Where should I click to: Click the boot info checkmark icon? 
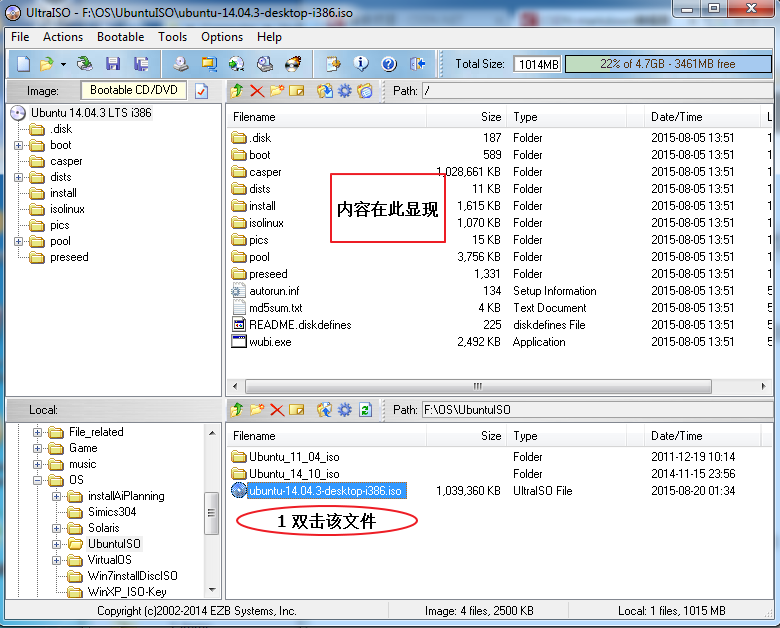coord(201,91)
